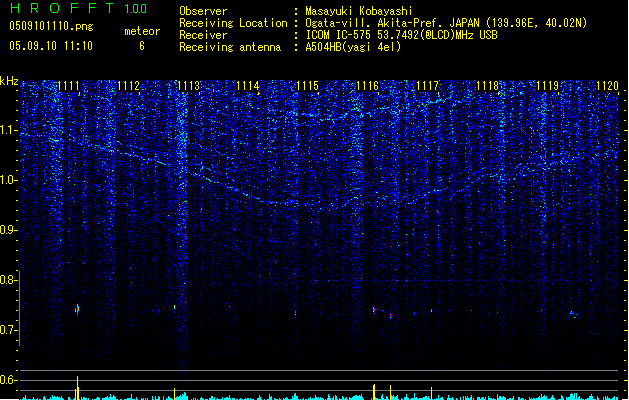Click the 1.0 kHz frequency label
Screen dimensions: 629x400
pos(9,180)
